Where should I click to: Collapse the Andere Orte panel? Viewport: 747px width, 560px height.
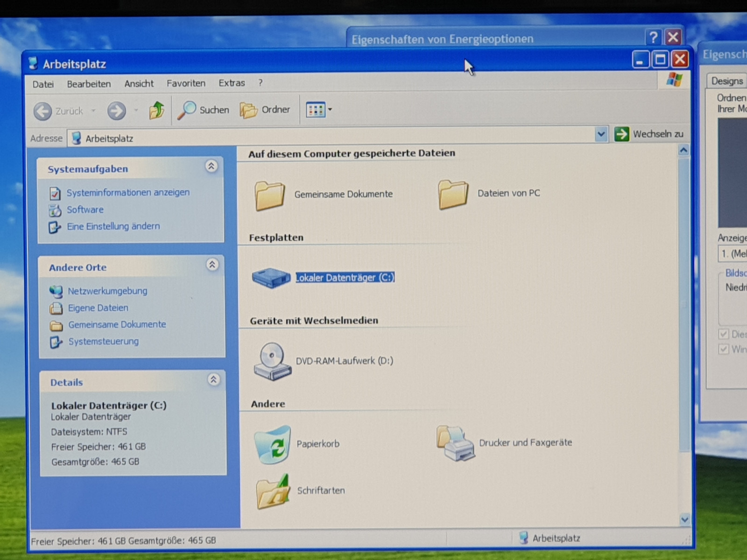(212, 265)
